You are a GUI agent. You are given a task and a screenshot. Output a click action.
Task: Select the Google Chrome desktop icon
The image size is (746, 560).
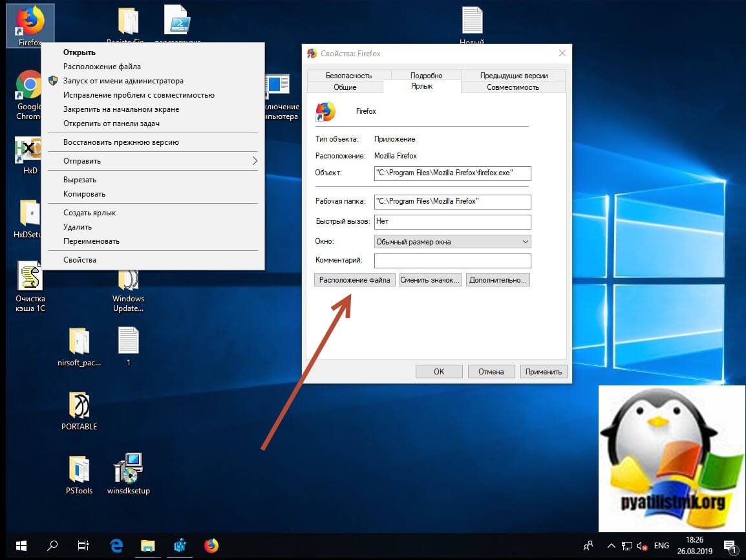pos(28,95)
